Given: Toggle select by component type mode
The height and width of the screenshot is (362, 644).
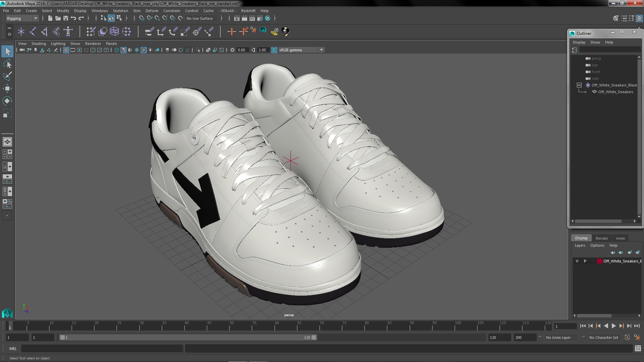Looking at the screenshot, I should (x=119, y=18).
